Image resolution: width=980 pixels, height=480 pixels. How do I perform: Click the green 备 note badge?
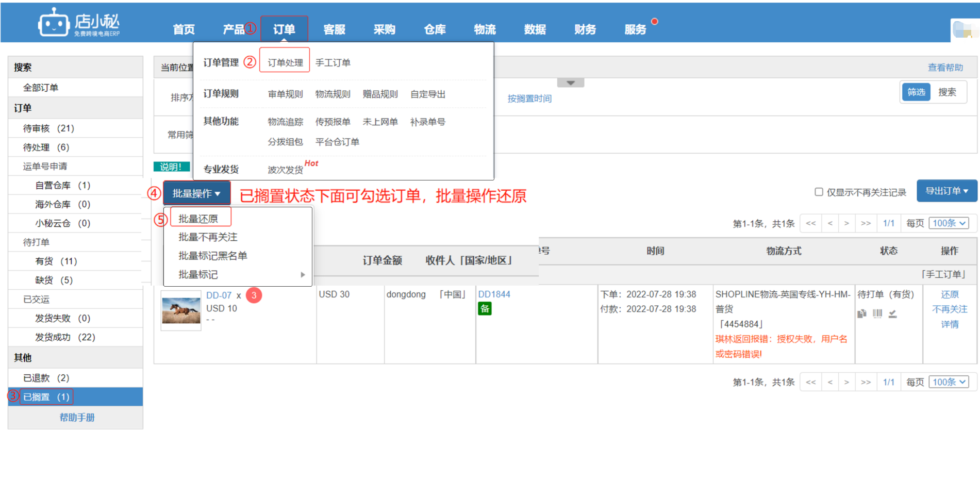point(485,309)
